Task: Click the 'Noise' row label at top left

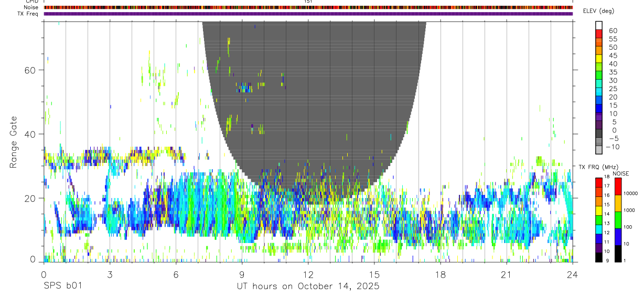Action: click(x=31, y=7)
